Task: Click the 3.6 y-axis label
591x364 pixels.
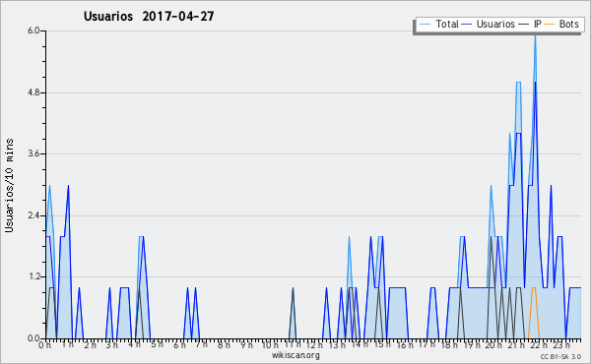Action: click(33, 153)
